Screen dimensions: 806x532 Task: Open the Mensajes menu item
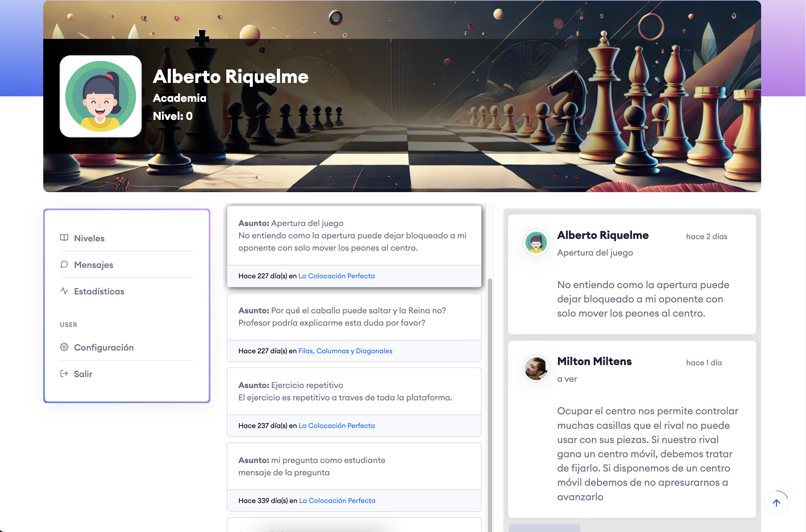(94, 265)
